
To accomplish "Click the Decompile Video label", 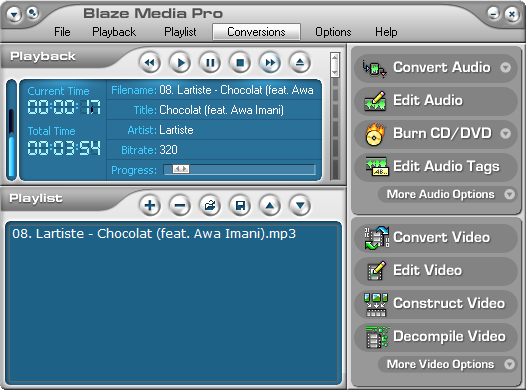I will tap(449, 336).
